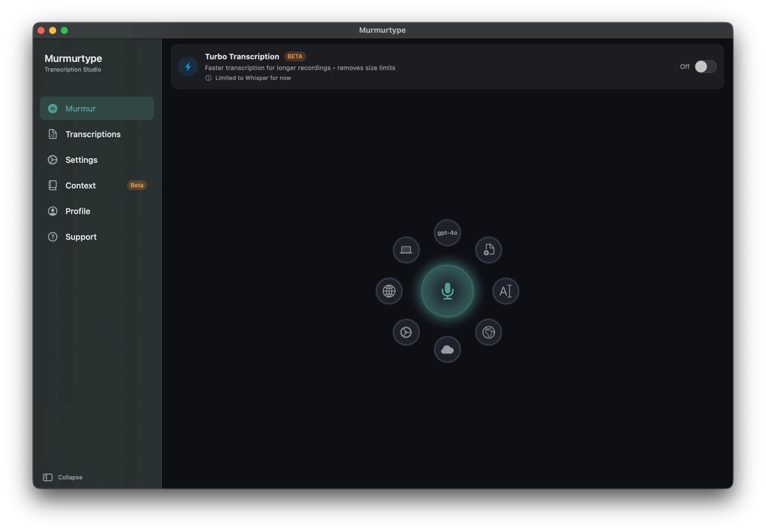
Task: Open the Profile page
Action: click(x=97, y=211)
